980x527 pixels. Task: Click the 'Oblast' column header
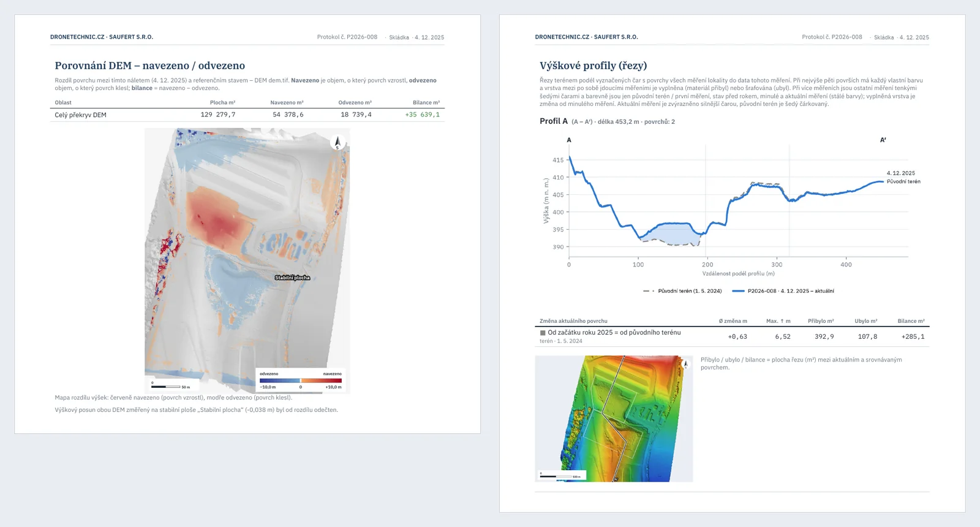point(63,102)
